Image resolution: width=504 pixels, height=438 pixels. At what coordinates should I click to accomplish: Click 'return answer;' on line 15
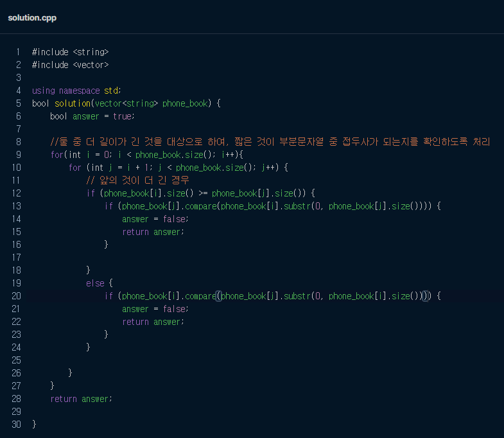(x=153, y=232)
